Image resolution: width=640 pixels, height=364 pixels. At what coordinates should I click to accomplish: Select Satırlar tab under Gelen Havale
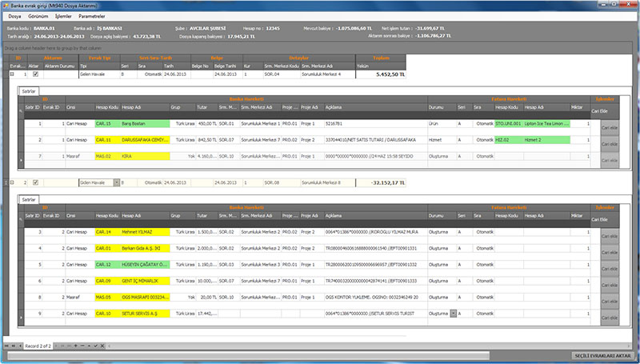(x=29, y=91)
